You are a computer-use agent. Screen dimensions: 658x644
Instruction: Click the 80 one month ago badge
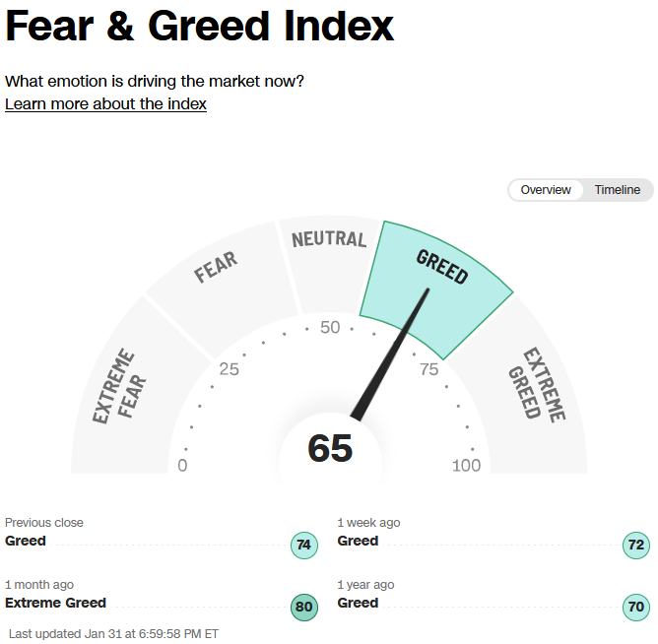303,608
